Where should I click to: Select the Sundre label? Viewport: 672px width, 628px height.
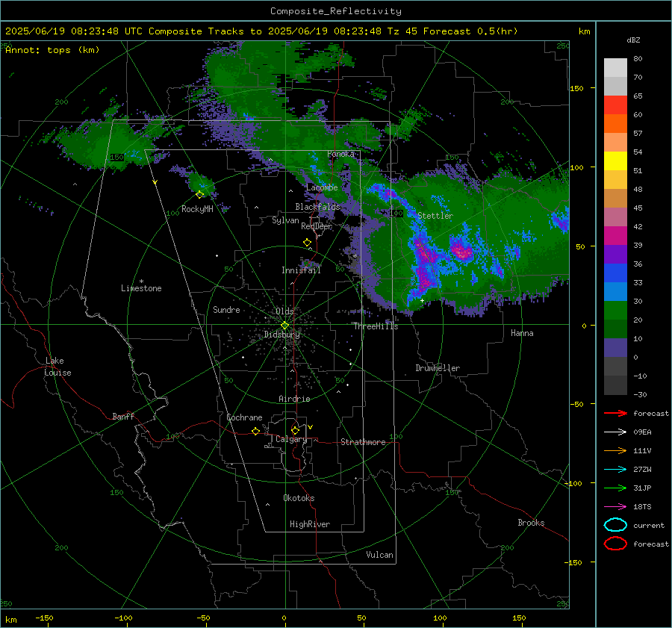226,310
